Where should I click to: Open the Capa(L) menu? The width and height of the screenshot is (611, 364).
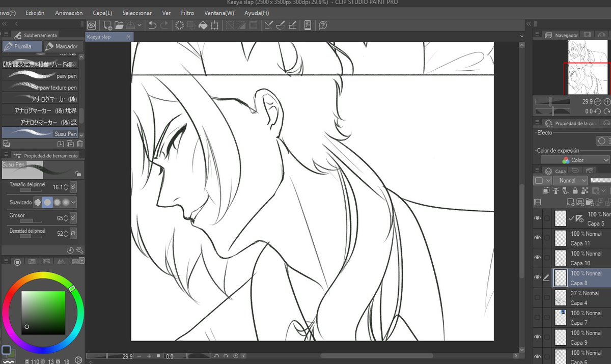[x=103, y=13]
